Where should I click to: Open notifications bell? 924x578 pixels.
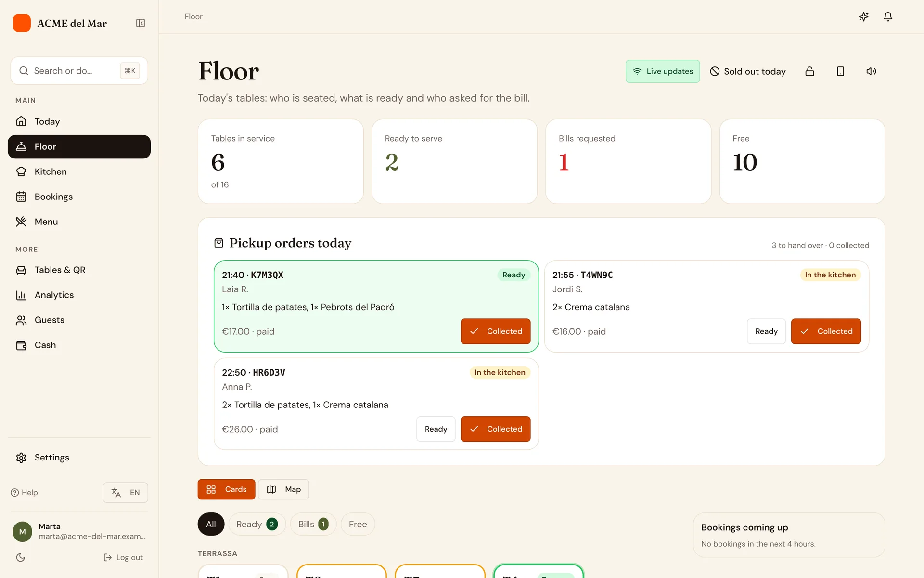888,17
